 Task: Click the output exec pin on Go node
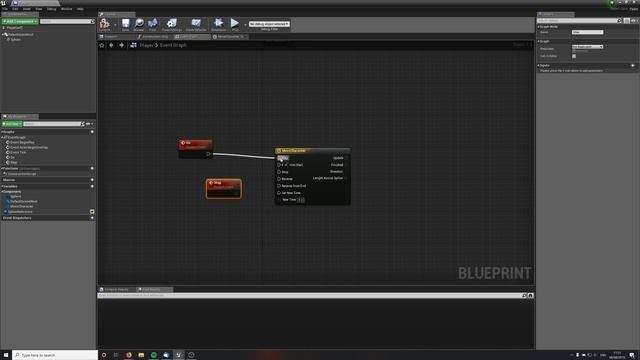pos(208,154)
